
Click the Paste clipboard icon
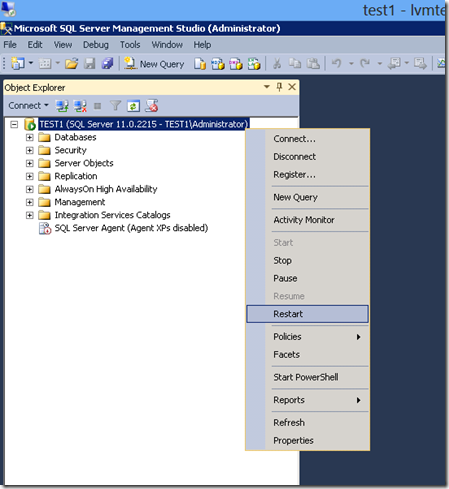tap(313, 63)
